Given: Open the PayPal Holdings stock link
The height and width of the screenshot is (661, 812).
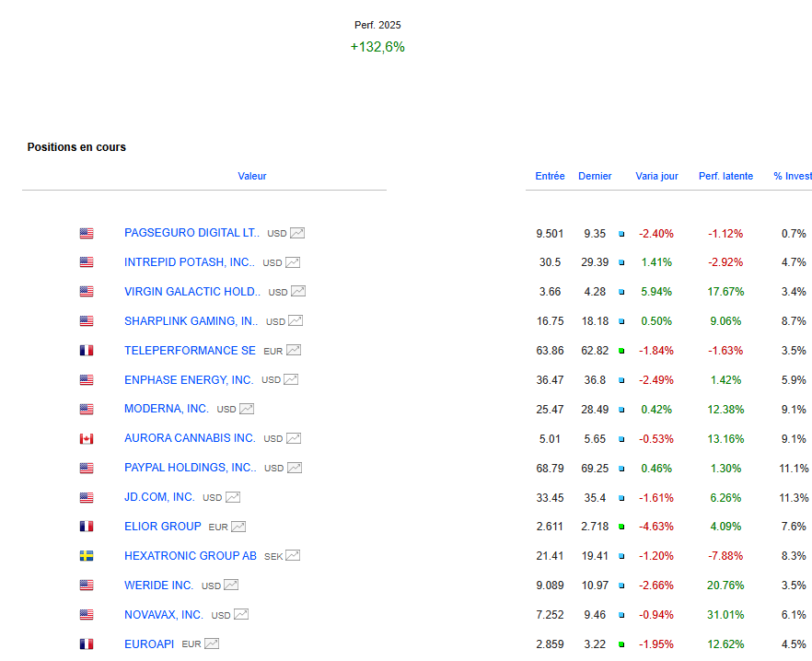Looking at the screenshot, I should pos(190,468).
